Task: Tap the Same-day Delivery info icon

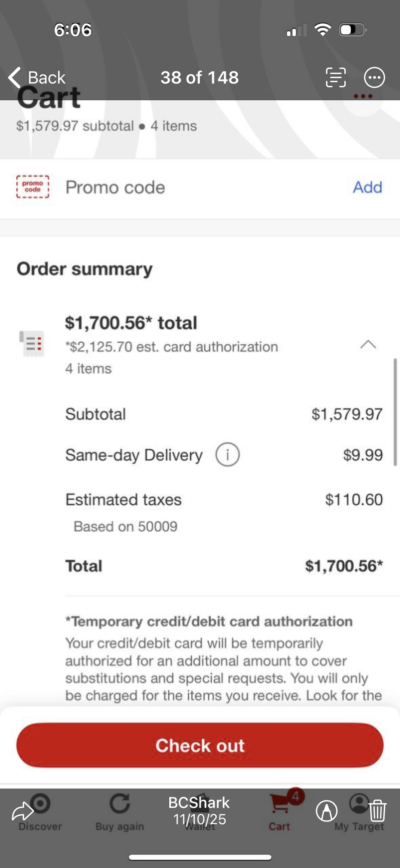Action: [x=227, y=455]
